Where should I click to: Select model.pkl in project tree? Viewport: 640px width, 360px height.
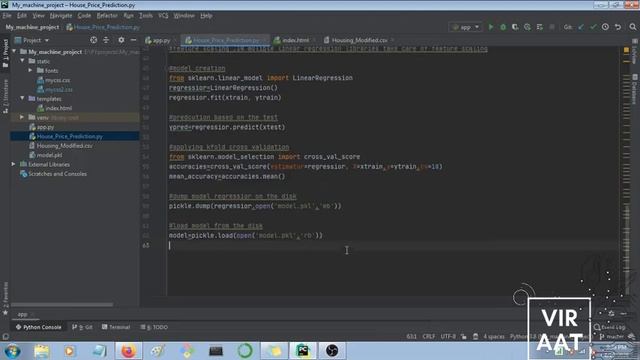coord(49,155)
